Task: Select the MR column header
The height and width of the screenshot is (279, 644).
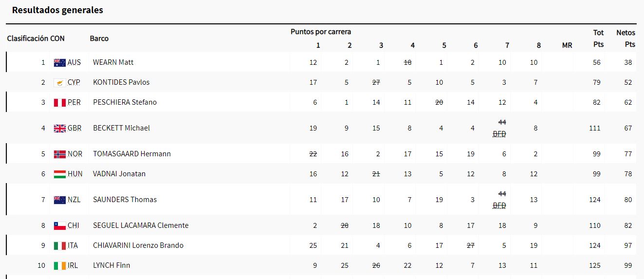Action: tap(567, 45)
